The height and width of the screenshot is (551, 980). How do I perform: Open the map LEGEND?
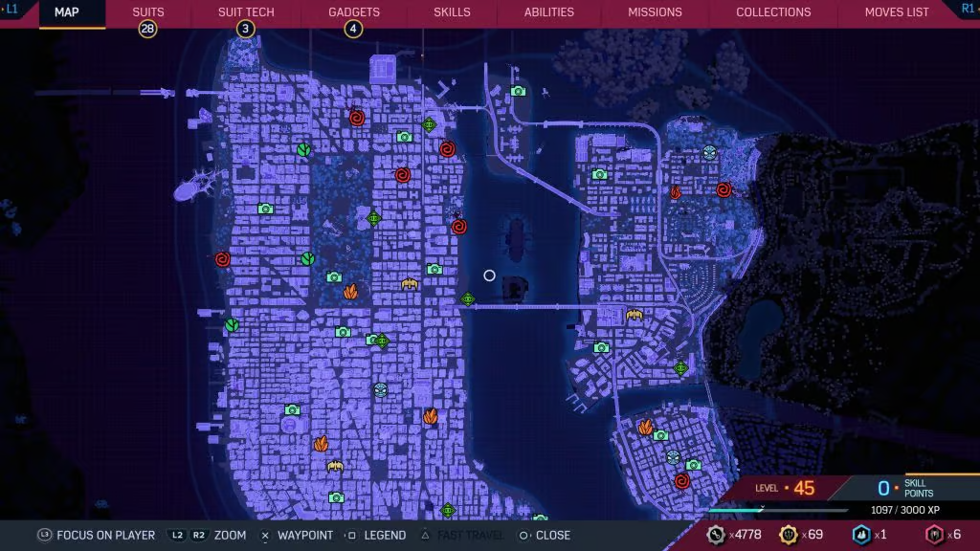383,536
